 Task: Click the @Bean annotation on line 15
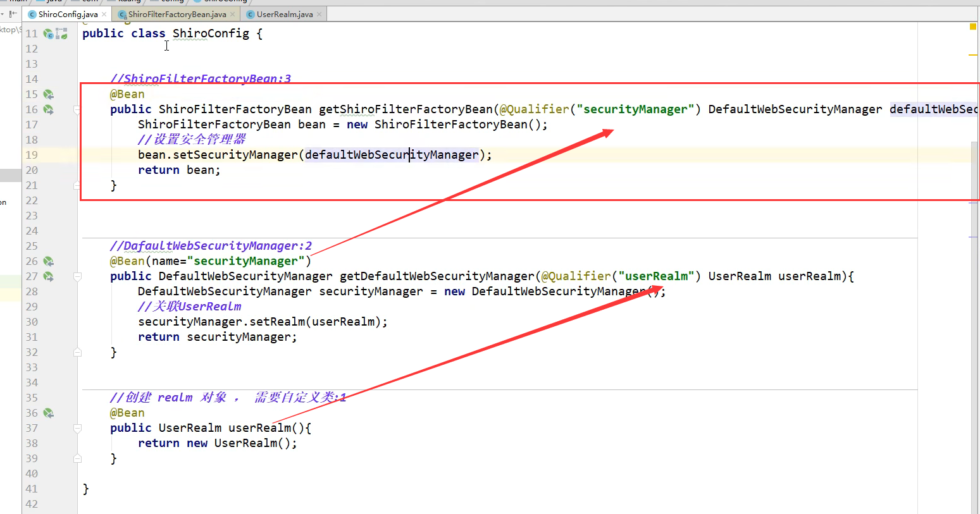(127, 94)
